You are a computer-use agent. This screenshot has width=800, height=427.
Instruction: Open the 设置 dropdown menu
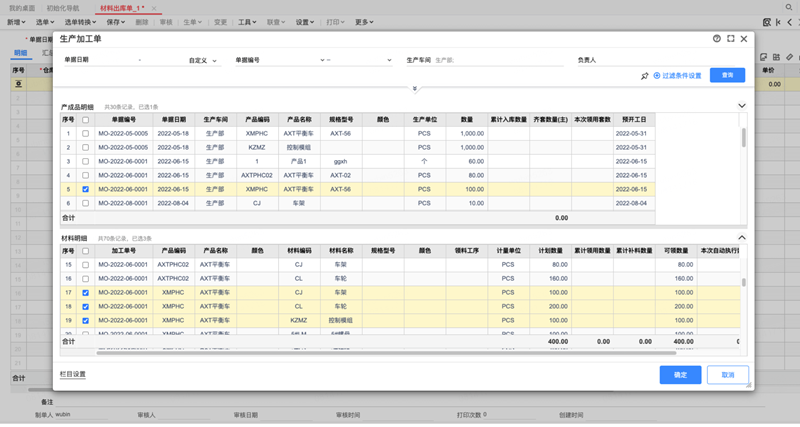click(305, 22)
